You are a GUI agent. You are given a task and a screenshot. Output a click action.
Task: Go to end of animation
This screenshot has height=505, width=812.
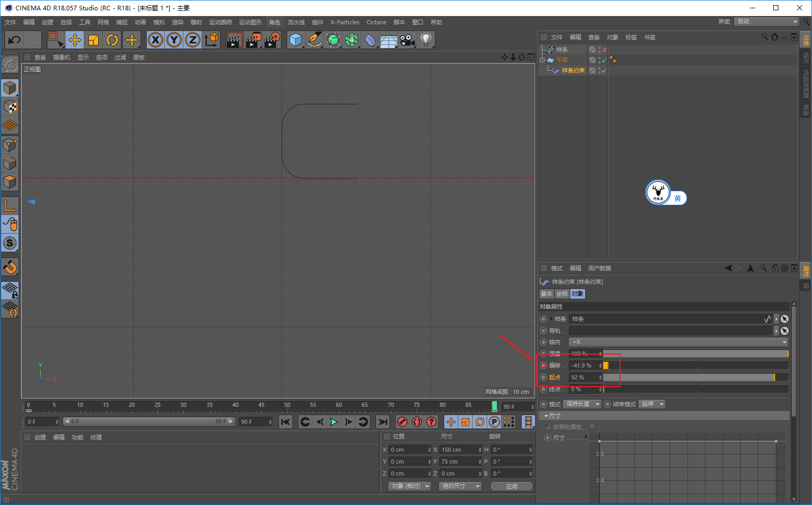pos(382,422)
